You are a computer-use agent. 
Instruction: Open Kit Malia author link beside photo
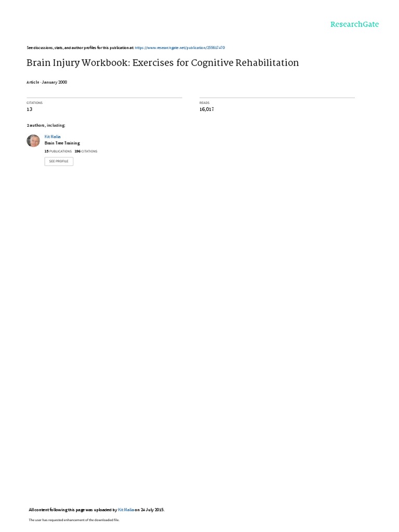(52, 137)
